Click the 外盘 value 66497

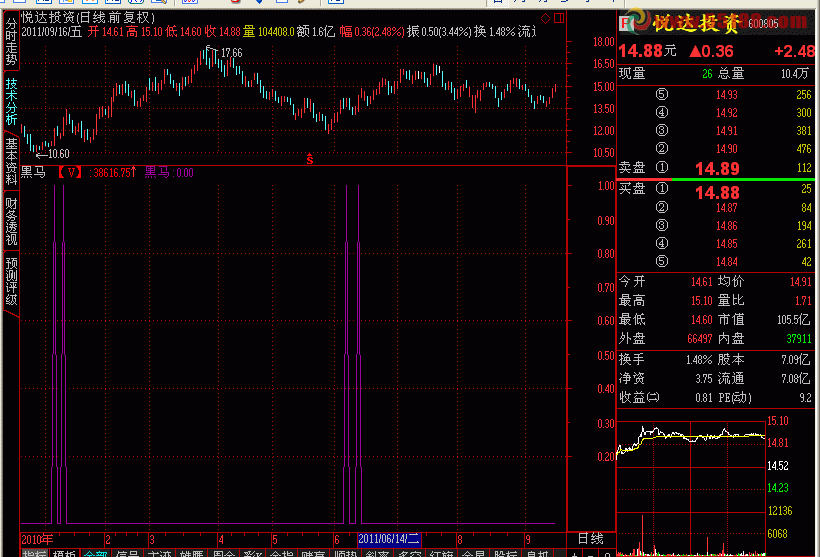pos(700,339)
